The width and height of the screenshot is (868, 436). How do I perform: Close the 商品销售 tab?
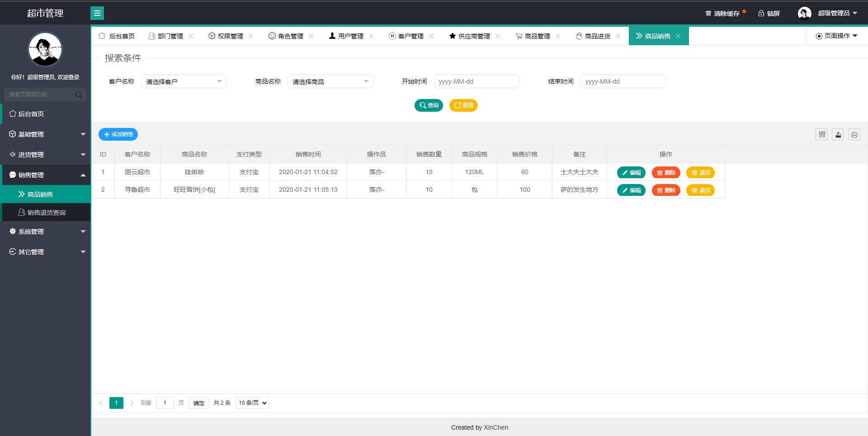pos(678,36)
